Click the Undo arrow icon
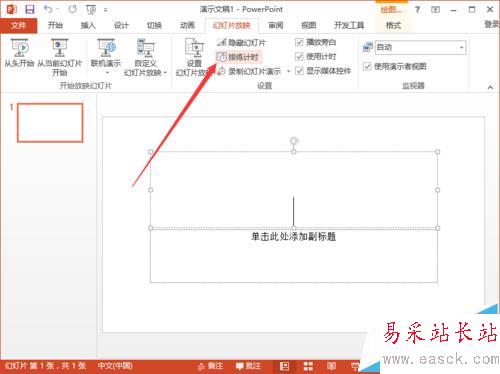The height and width of the screenshot is (374, 500). click(48, 9)
